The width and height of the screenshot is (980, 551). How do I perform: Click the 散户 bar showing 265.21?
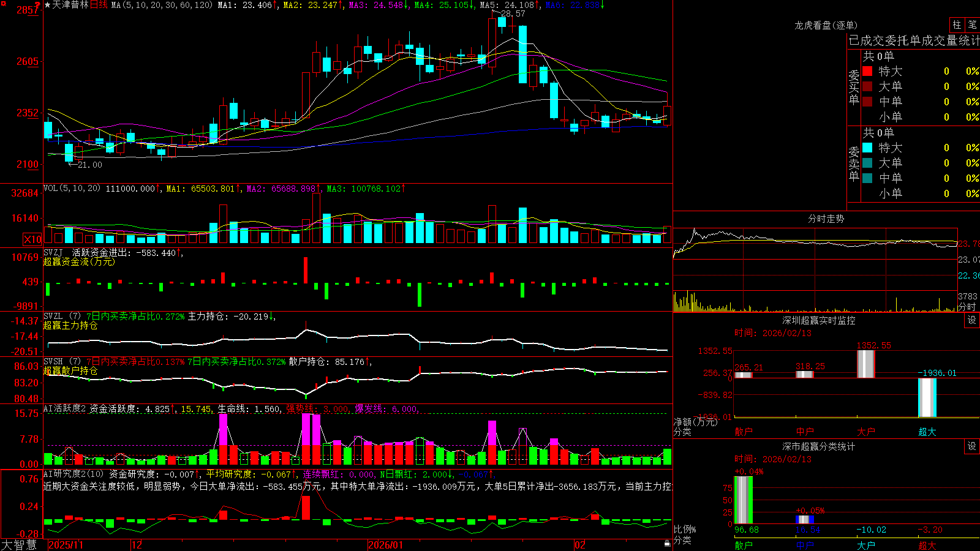[x=744, y=375]
